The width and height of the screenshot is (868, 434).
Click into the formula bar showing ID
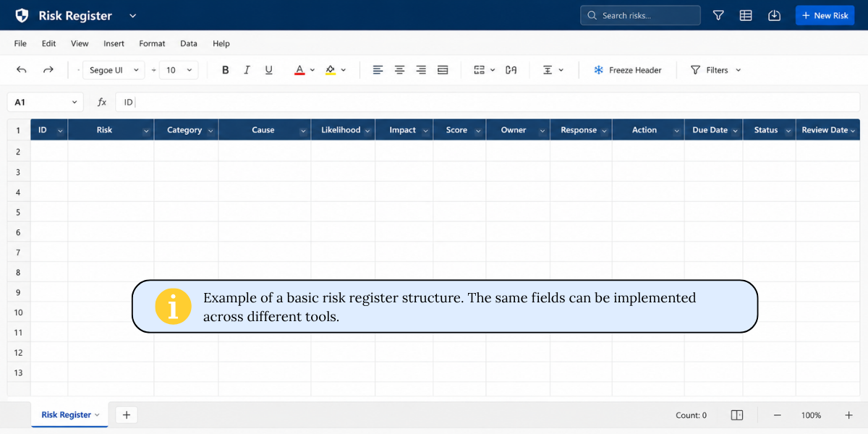click(487, 103)
